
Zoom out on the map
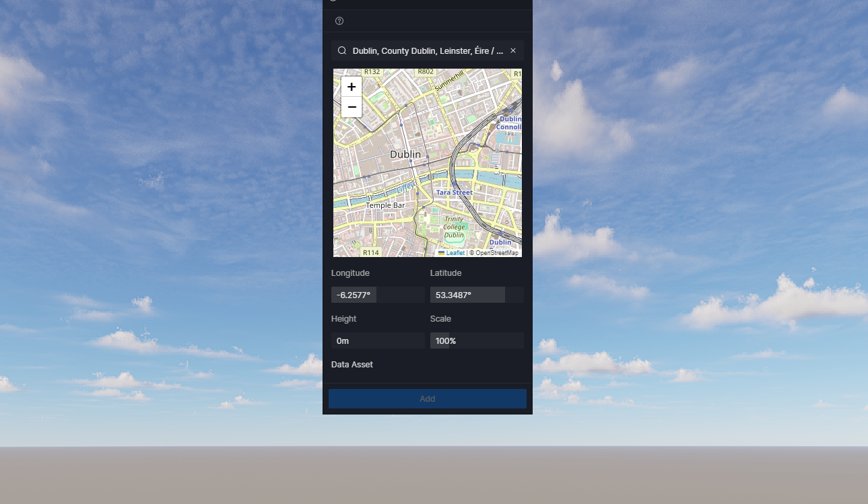352,107
